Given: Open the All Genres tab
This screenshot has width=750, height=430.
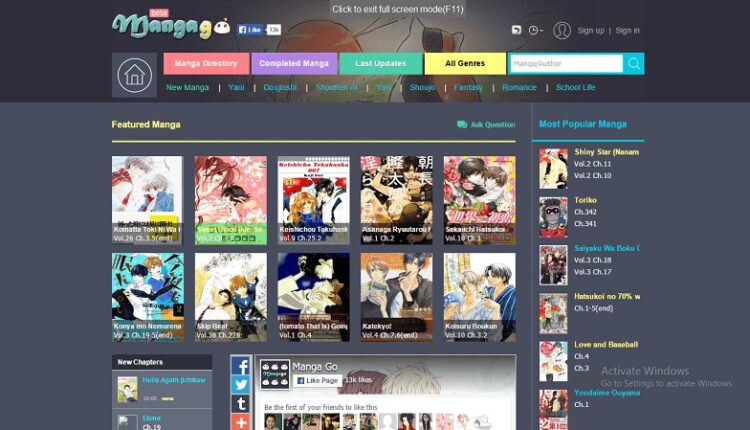Looking at the screenshot, I should [465, 64].
